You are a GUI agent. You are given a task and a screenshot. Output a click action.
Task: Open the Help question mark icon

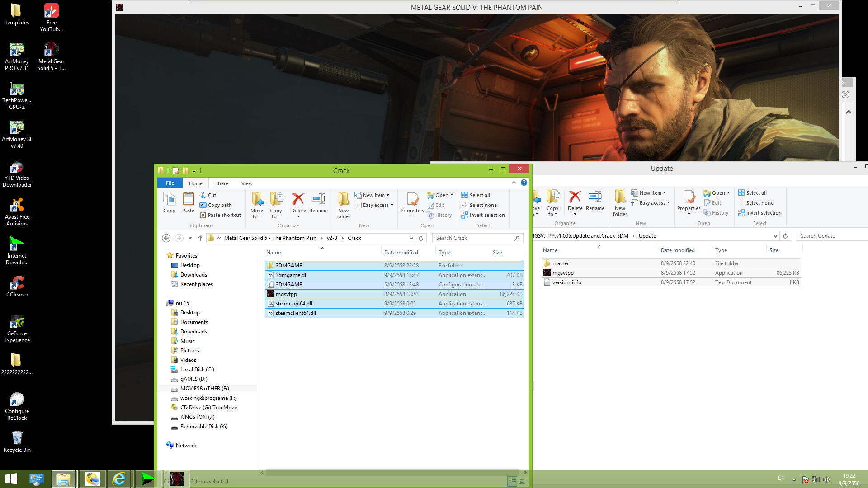point(524,183)
